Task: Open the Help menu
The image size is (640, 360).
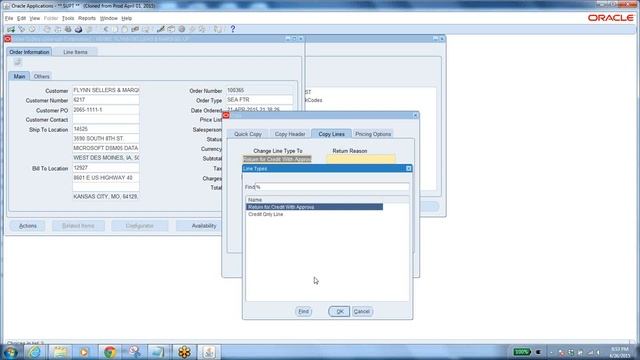Action: click(127, 18)
